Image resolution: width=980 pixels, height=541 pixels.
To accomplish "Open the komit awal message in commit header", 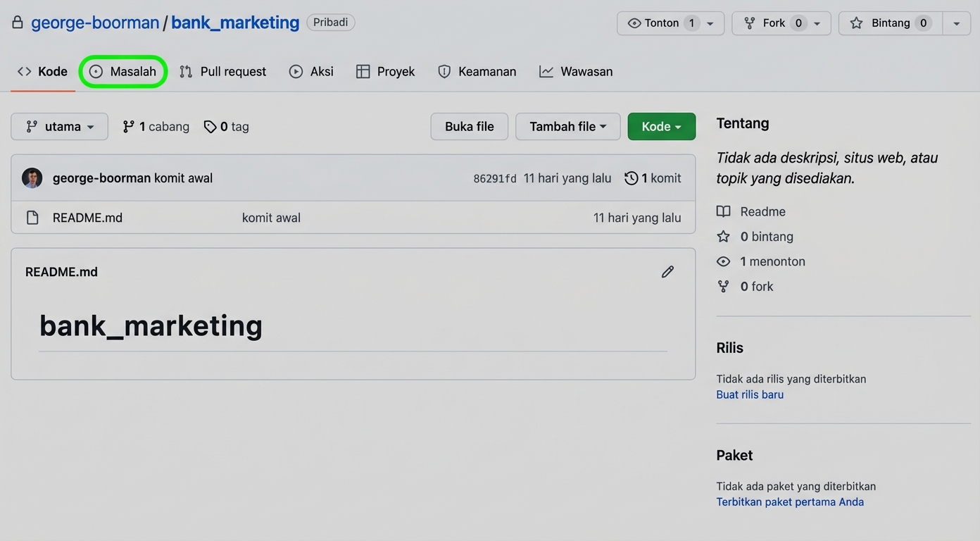I will (x=183, y=178).
